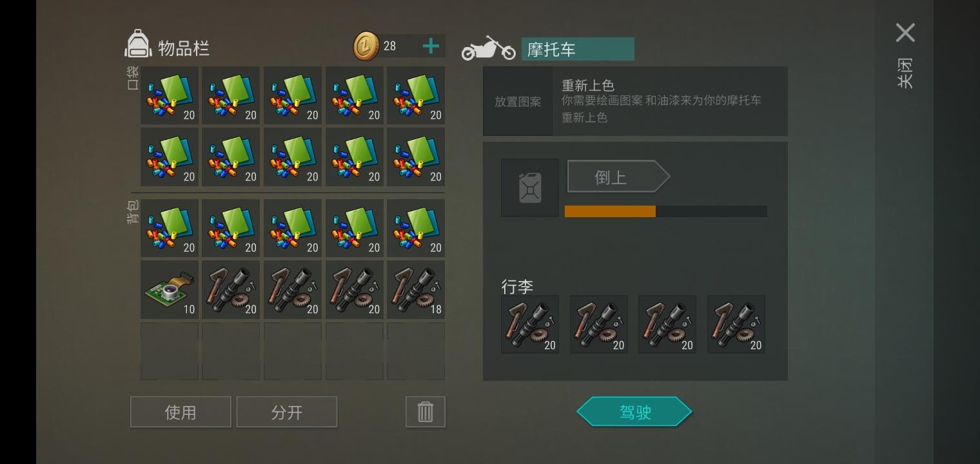Select the circuit board camera item
980x464 pixels.
click(x=170, y=289)
